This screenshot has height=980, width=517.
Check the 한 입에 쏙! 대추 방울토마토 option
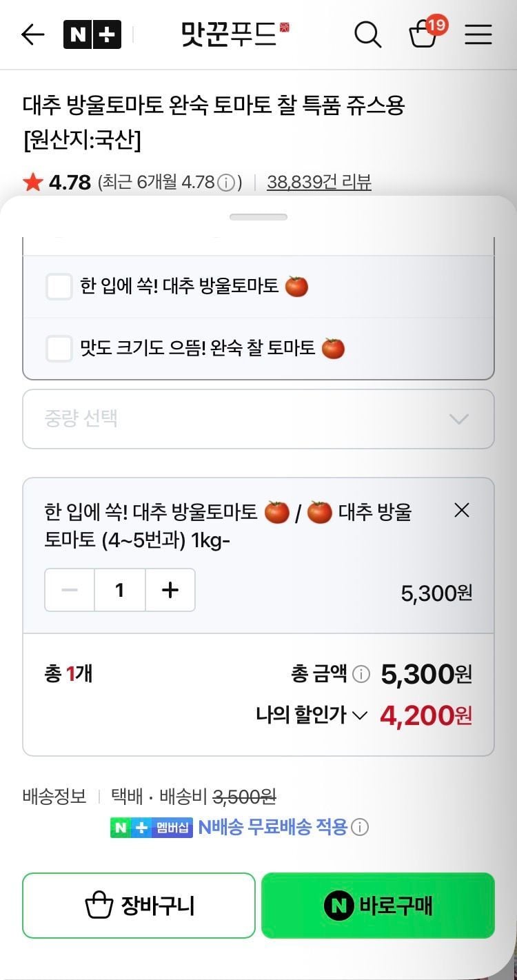click(59, 286)
